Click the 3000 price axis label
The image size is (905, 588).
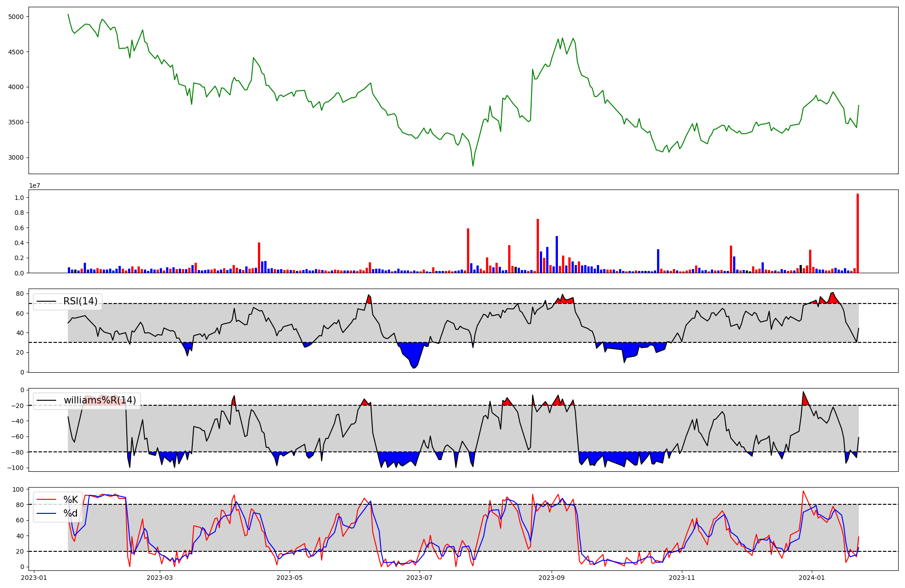click(x=16, y=158)
